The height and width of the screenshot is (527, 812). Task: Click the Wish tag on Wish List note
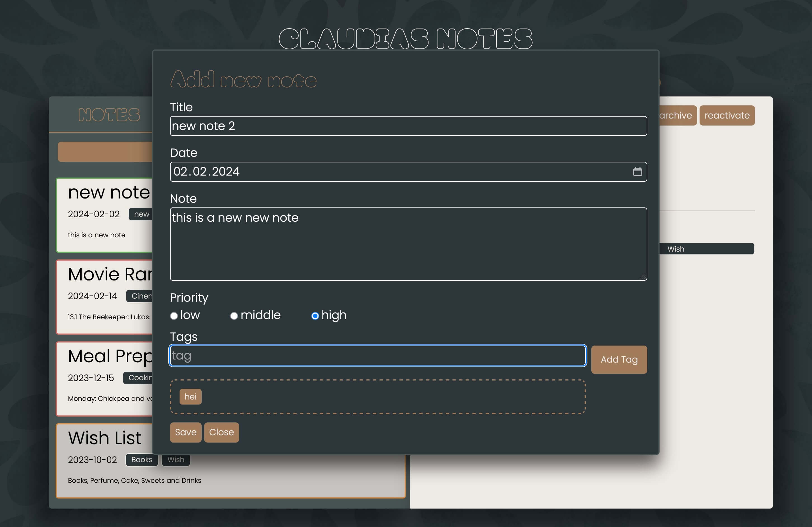(176, 460)
